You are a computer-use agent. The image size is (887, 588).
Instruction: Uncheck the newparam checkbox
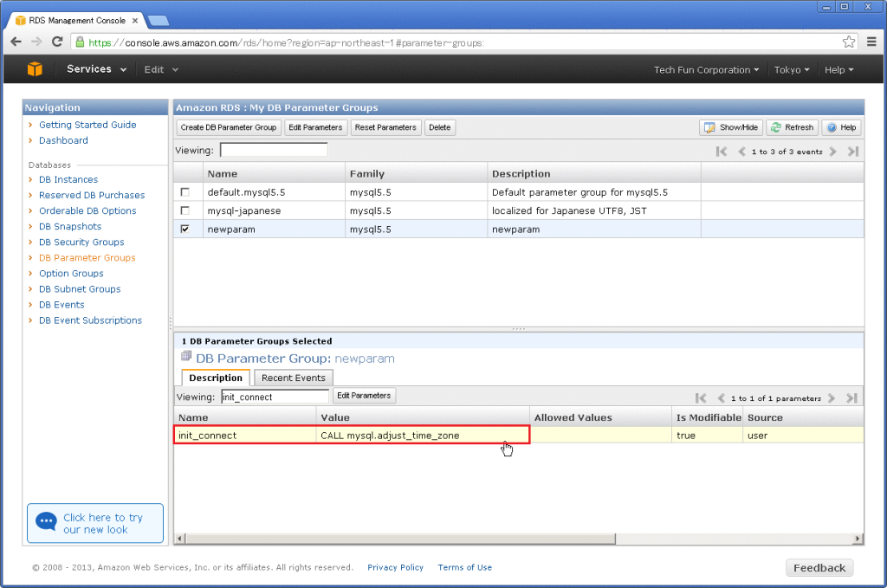[185, 229]
